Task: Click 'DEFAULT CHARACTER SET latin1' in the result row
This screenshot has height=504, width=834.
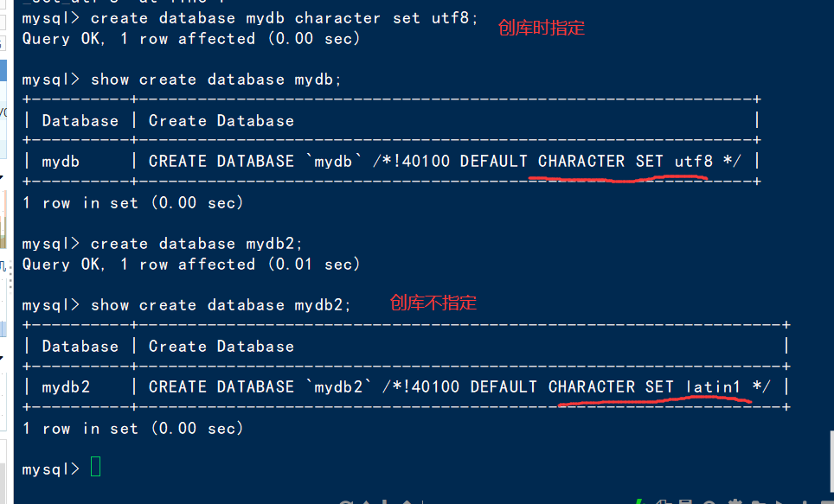Action: pyautogui.click(x=606, y=386)
